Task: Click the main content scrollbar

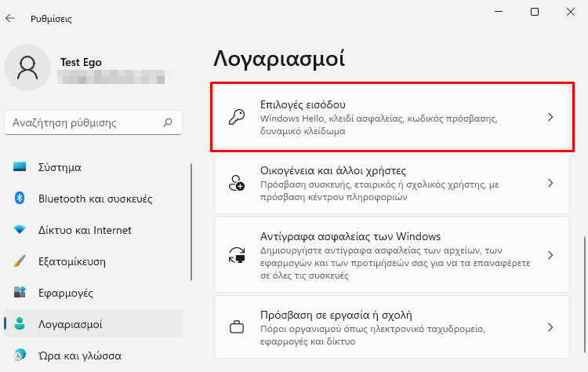Action: coord(584,294)
